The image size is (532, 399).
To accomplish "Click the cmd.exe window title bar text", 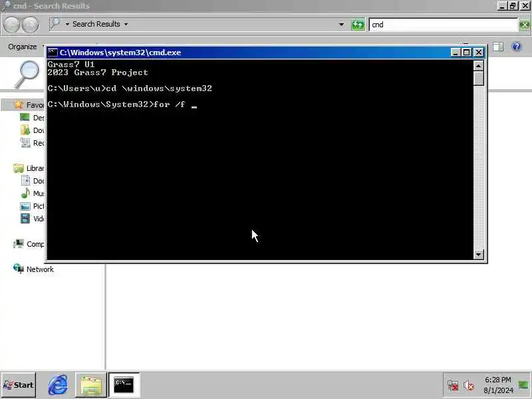I will tap(120, 53).
